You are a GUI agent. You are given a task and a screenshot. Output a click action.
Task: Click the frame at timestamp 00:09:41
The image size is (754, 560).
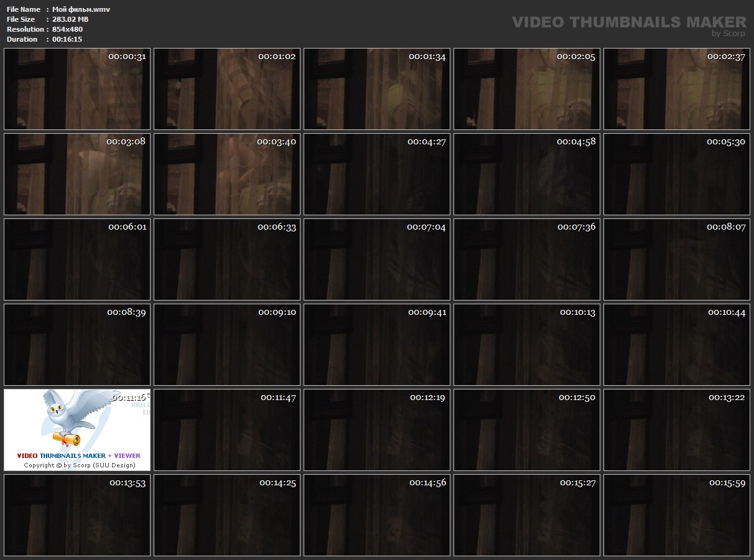coord(377,345)
